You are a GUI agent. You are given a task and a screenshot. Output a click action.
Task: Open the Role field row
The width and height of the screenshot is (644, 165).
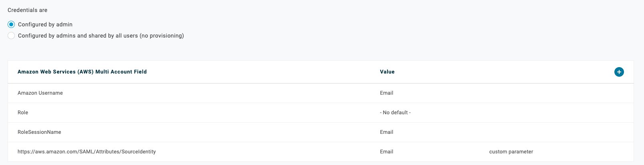click(x=321, y=113)
